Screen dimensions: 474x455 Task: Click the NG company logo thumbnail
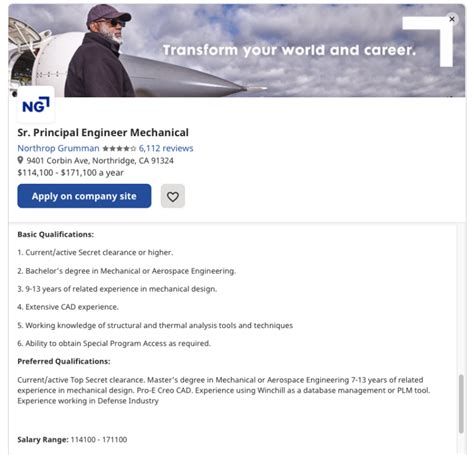click(36, 105)
